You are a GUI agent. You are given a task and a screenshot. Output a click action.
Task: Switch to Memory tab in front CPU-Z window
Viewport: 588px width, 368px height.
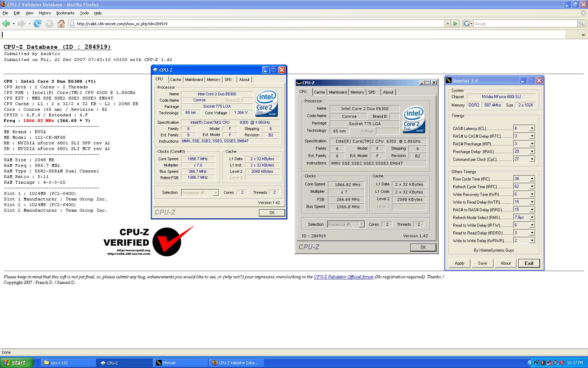pos(213,80)
